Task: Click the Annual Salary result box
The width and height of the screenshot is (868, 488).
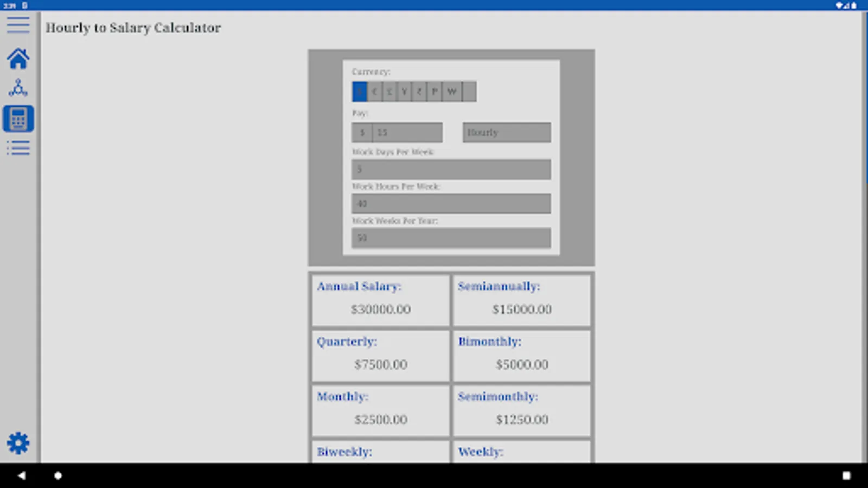Action: click(380, 300)
